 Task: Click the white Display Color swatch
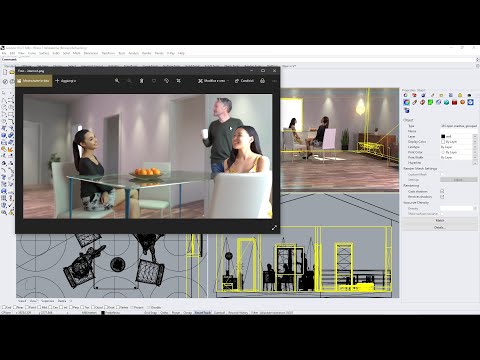443,142
